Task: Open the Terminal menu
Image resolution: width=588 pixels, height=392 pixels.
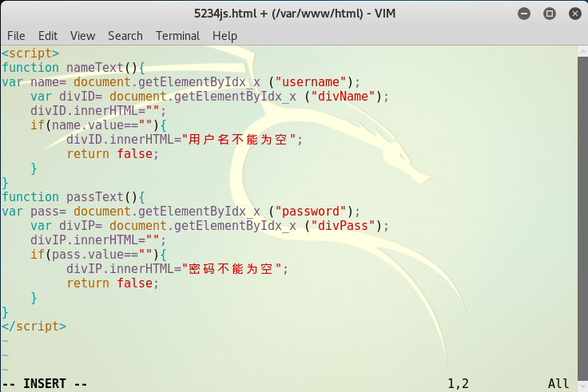Action: click(177, 36)
